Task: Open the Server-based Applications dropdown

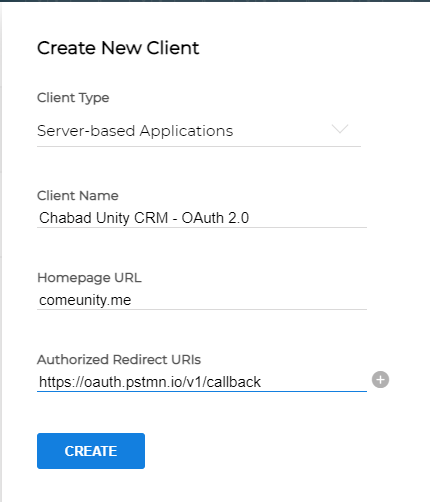Action: (199, 131)
